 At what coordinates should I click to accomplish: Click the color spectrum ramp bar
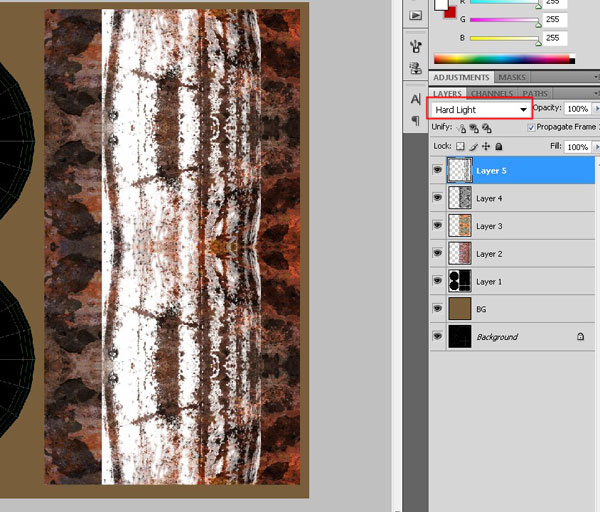pos(500,59)
